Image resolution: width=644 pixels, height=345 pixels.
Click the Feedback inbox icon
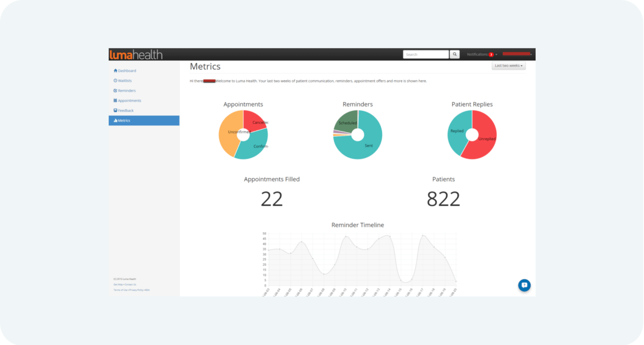click(x=115, y=110)
